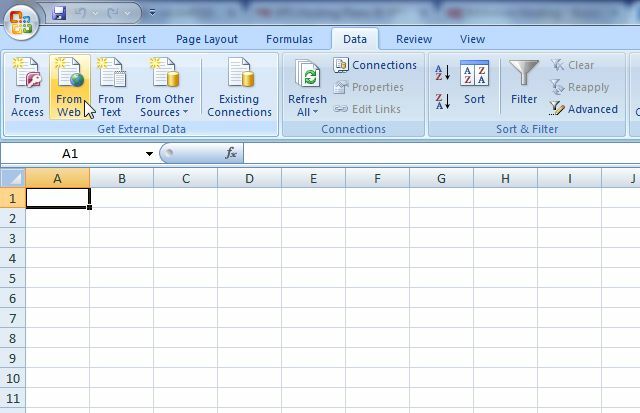The image size is (640, 413).
Task: Expand From Other Sources menu
Action: pyautogui.click(x=164, y=87)
